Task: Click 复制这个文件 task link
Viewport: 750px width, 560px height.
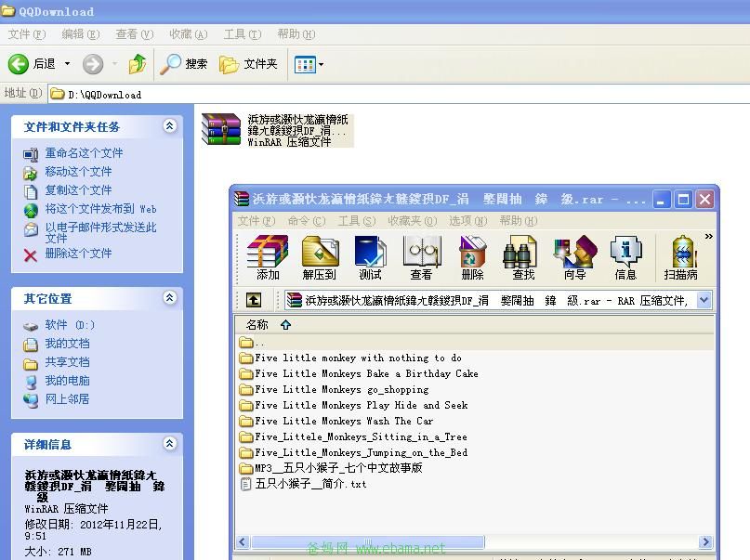Action: pyautogui.click(x=78, y=190)
